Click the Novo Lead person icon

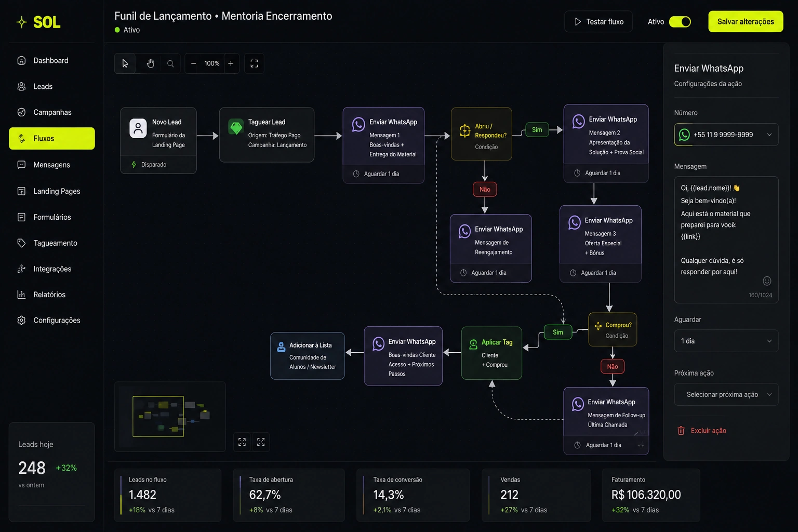click(138, 128)
